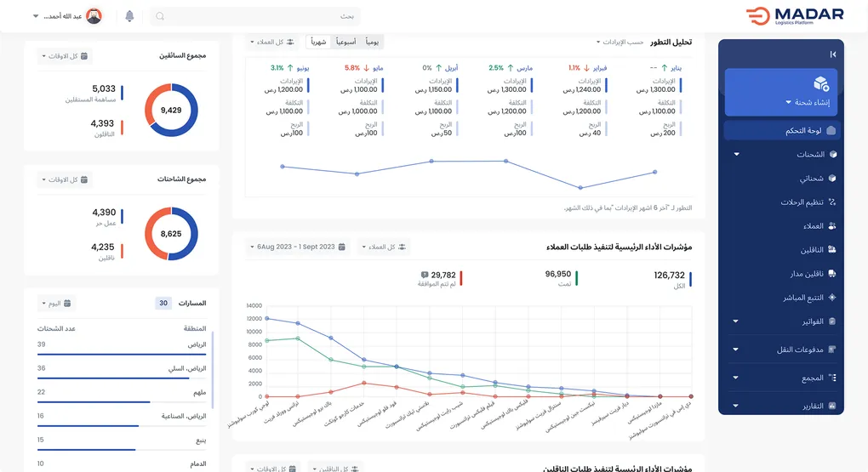Collapse the sidebar using the arrow icon
868x472 pixels.
(x=832, y=54)
